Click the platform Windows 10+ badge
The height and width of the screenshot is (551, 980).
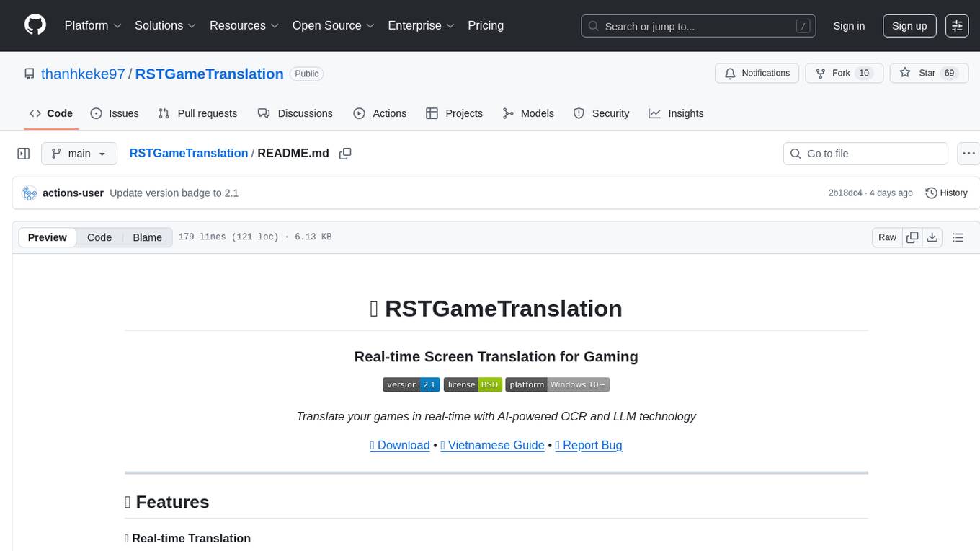(x=558, y=384)
